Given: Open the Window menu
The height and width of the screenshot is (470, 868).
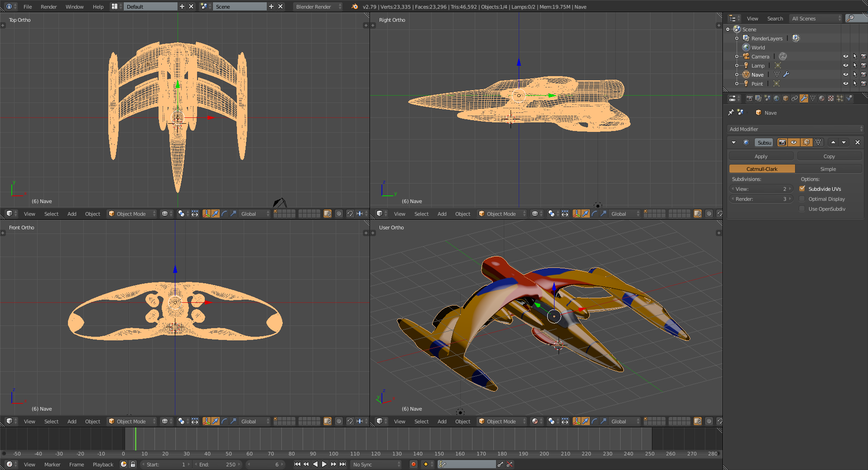Looking at the screenshot, I should click(74, 6).
